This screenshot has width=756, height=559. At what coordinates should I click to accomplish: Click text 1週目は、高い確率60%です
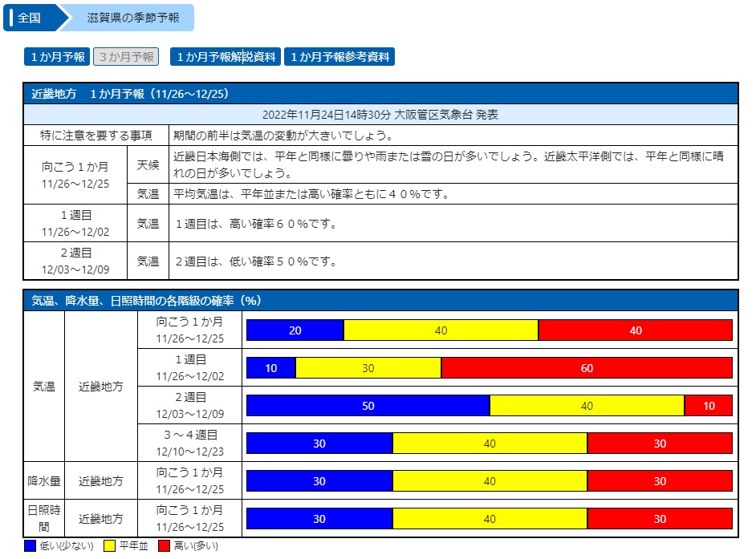[x=255, y=224]
